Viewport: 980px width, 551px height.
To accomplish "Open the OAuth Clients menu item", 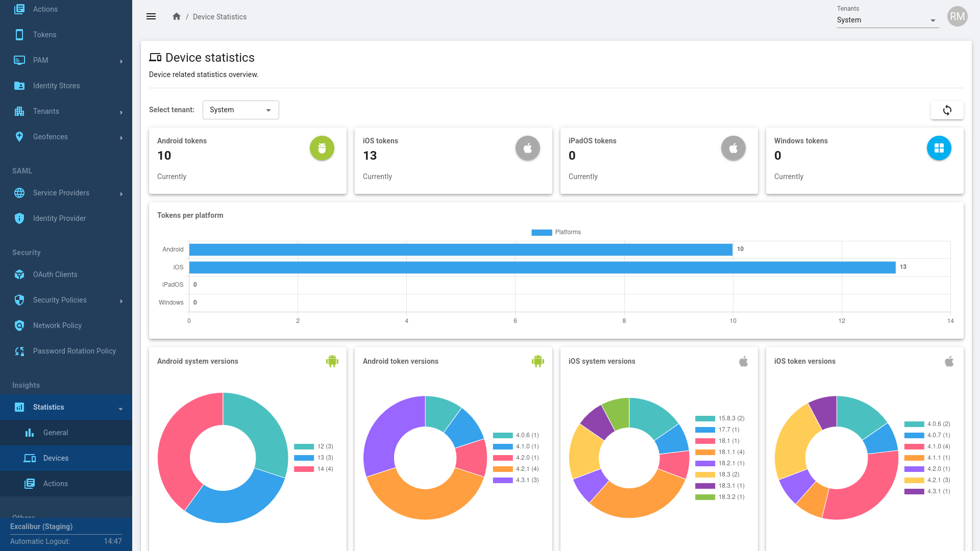I will point(55,274).
